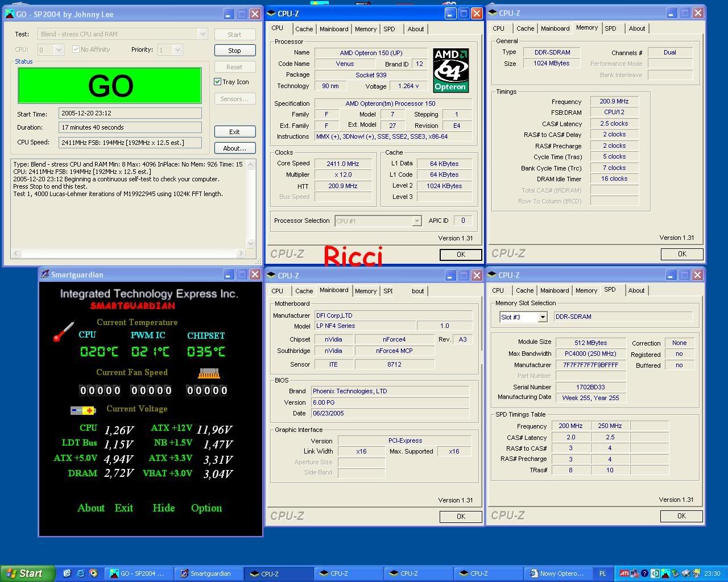
Task: Click the Reset button in SP2004
Action: (x=234, y=67)
